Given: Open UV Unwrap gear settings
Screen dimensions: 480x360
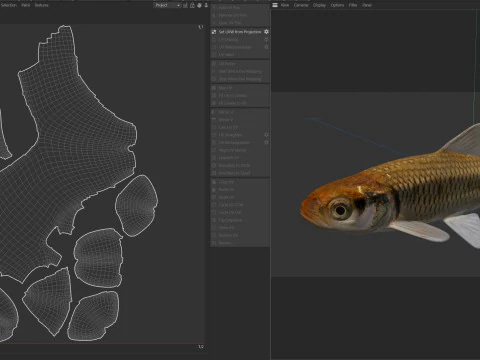Looking at the screenshot, I should [x=266, y=40].
